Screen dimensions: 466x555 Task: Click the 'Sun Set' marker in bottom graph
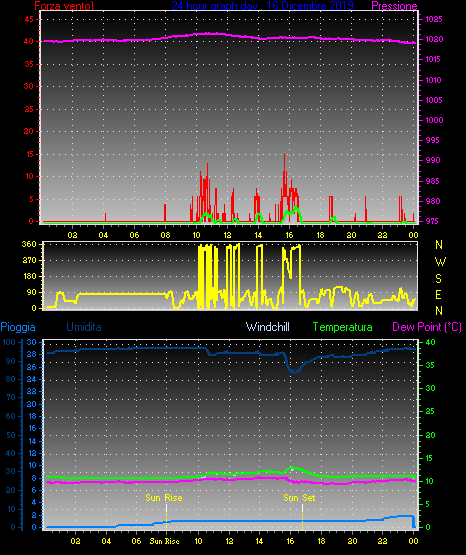299,498
